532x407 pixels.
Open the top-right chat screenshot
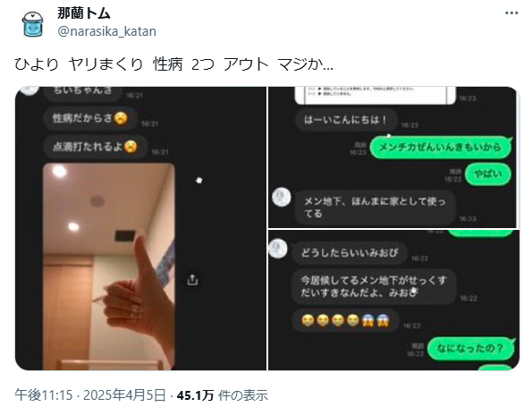pyautogui.click(x=393, y=157)
